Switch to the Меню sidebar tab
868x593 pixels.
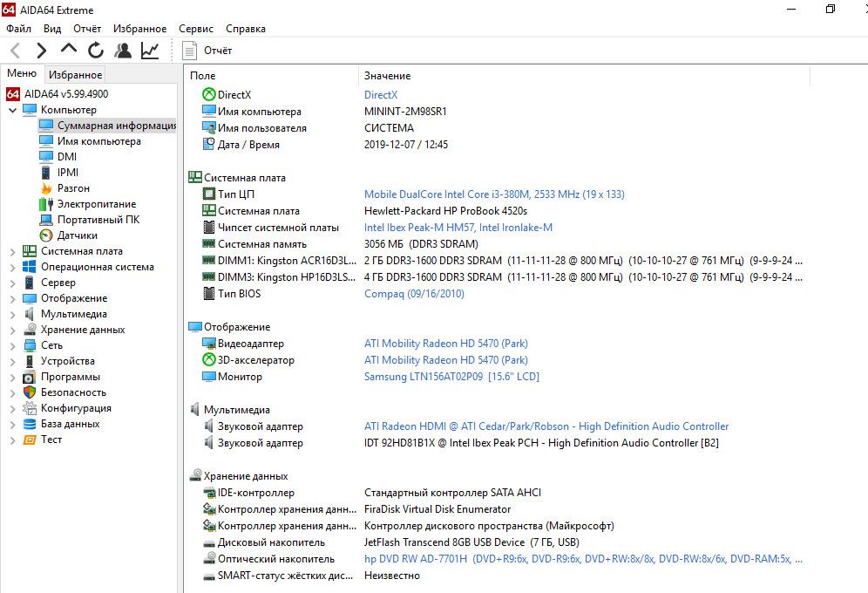(22, 73)
